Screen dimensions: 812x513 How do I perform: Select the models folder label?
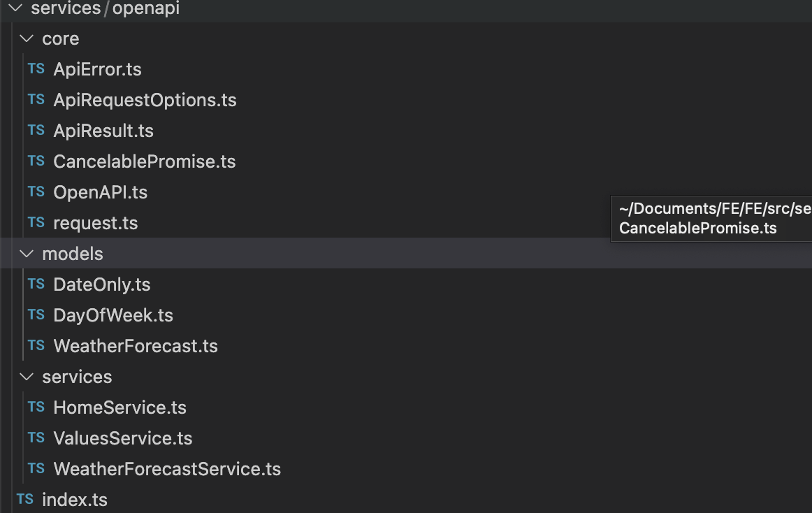(x=73, y=254)
